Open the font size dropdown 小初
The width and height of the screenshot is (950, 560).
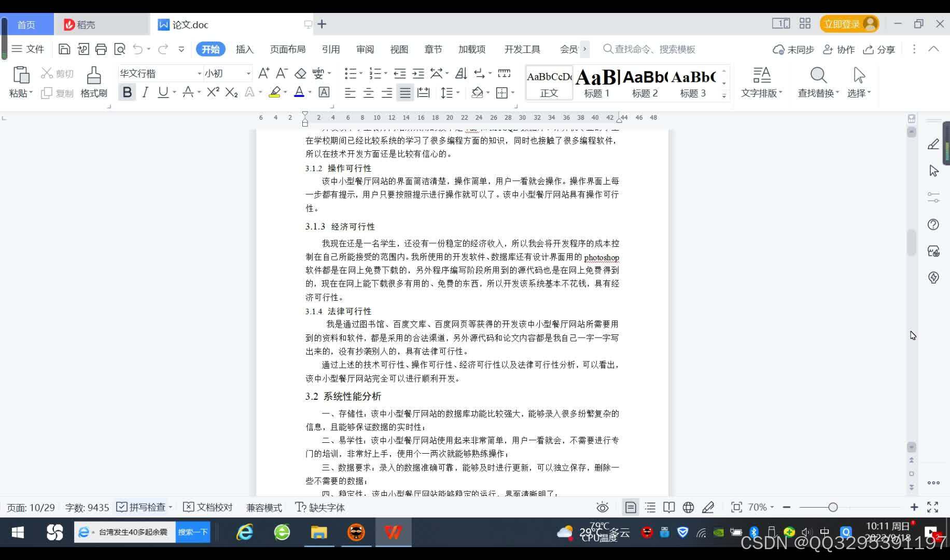tap(248, 74)
